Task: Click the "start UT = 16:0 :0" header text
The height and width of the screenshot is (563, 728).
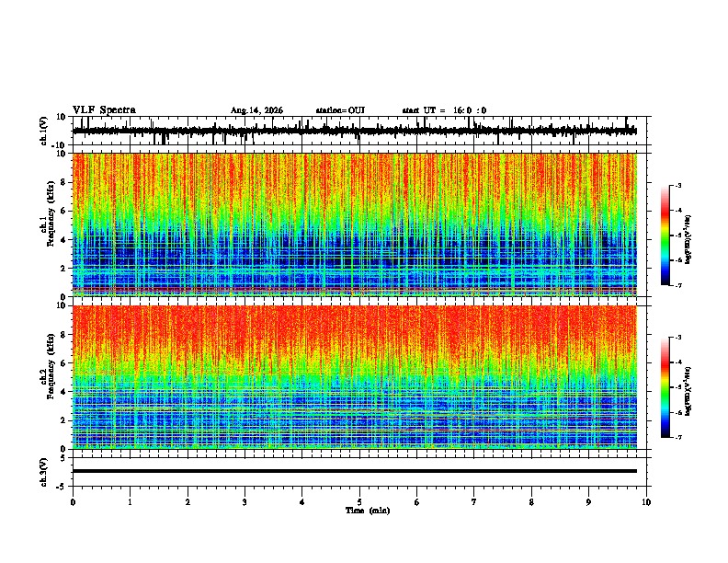Action: click(444, 110)
